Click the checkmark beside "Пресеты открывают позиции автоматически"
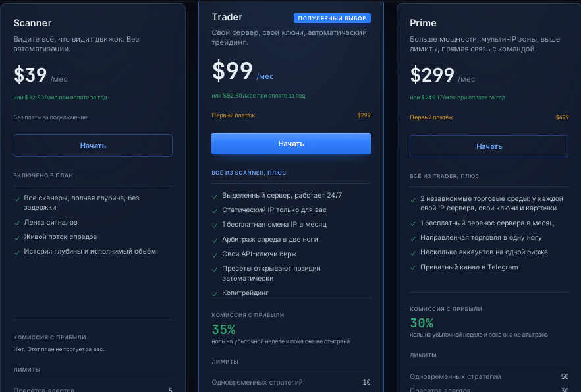Viewport: 581px width, 392px height. [x=215, y=269]
